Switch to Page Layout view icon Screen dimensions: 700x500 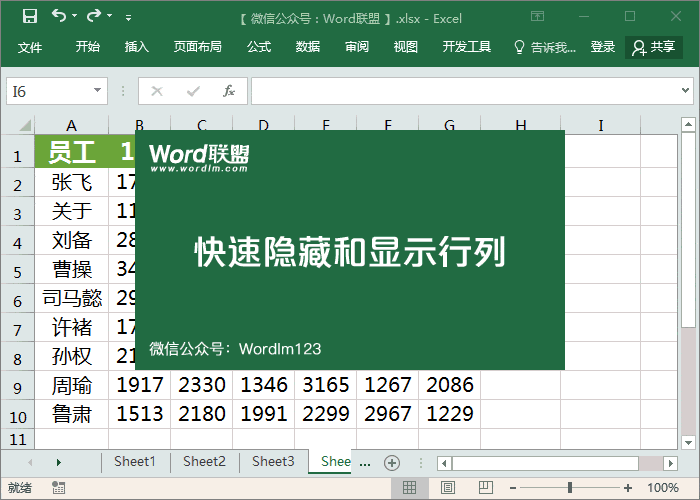click(448, 488)
